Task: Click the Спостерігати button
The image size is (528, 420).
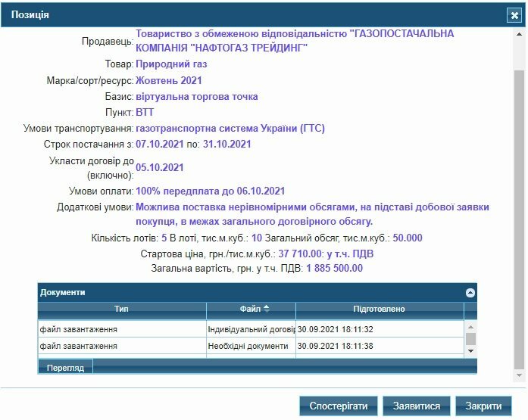Action: (339, 406)
